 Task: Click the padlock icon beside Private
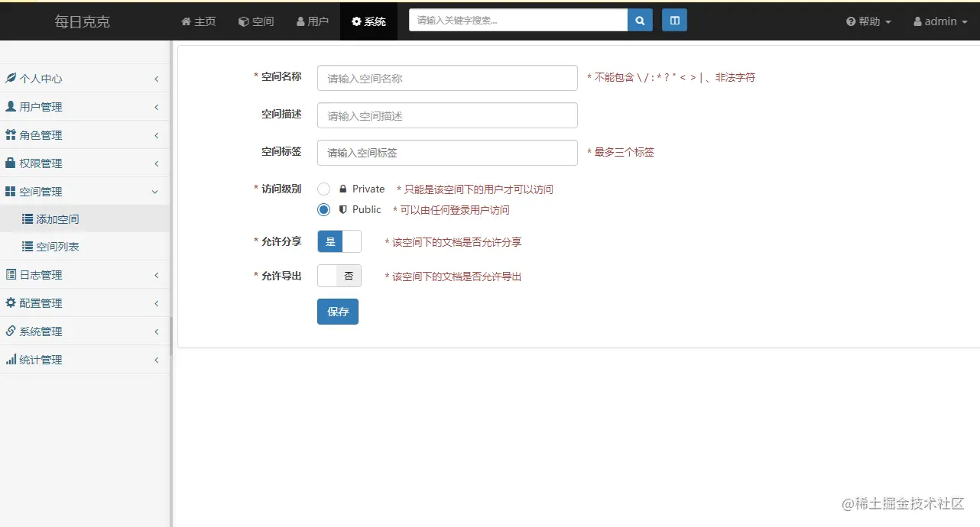343,189
